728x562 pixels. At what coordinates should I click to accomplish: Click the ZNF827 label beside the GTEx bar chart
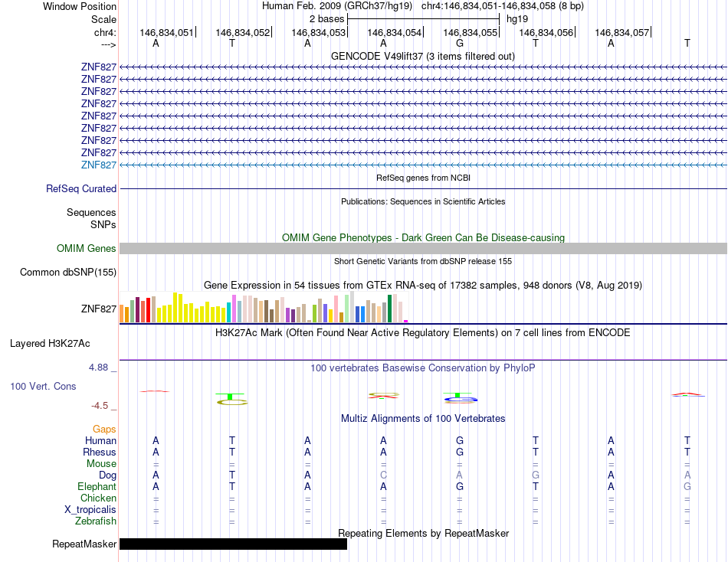[x=98, y=309]
